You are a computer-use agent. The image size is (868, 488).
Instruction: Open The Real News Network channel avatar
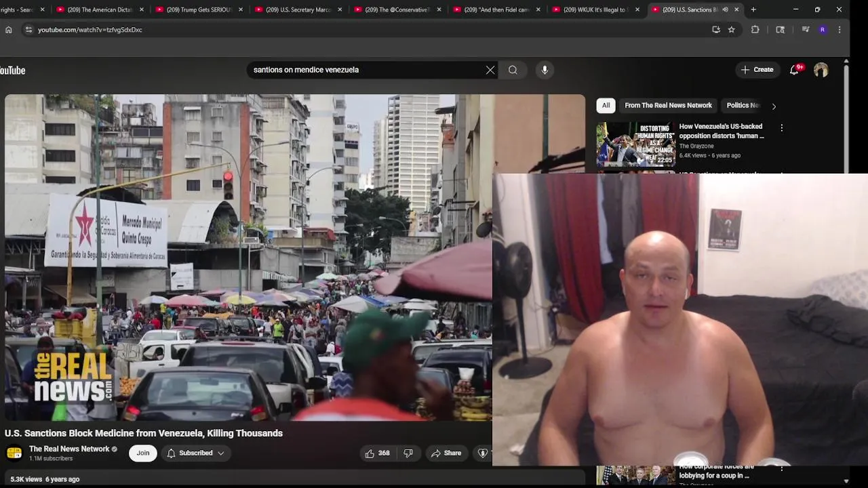14,453
